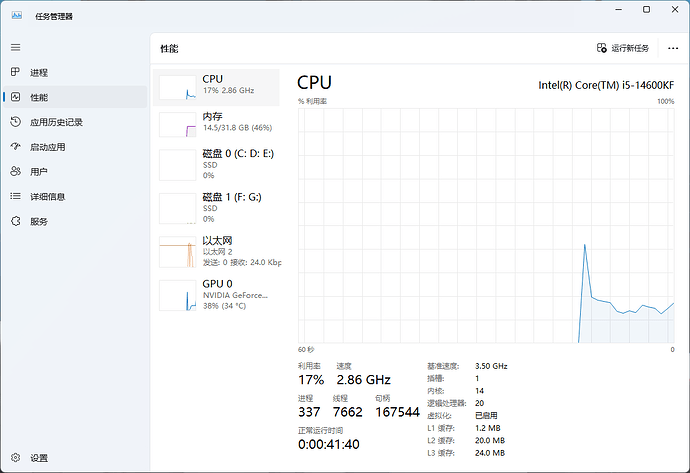
Task: Click the 进程 processes icon in sidebar
Action: [x=15, y=72]
